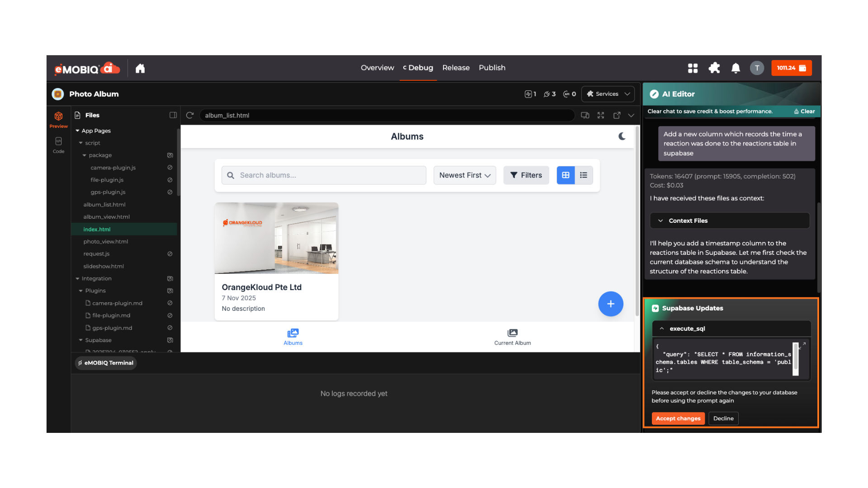Switch to the Release tab
The width and height of the screenshot is (868, 488).
click(456, 68)
